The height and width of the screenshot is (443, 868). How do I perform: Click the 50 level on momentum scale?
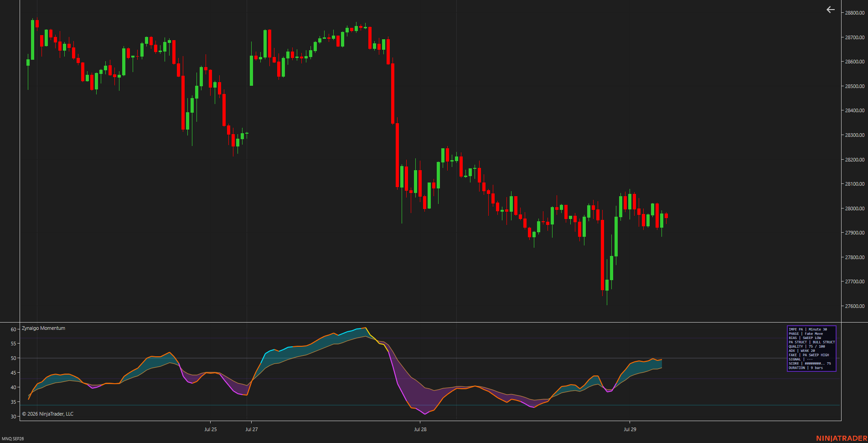pos(13,358)
